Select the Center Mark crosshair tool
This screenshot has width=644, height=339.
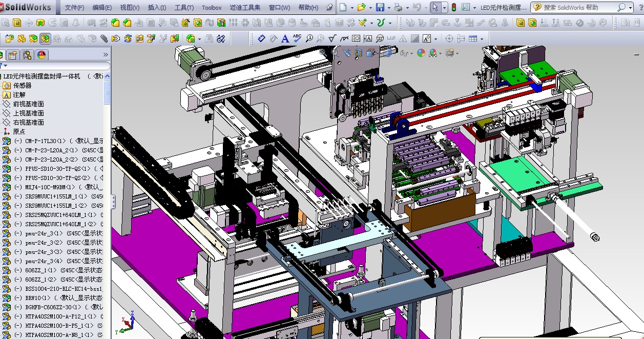[449, 38]
